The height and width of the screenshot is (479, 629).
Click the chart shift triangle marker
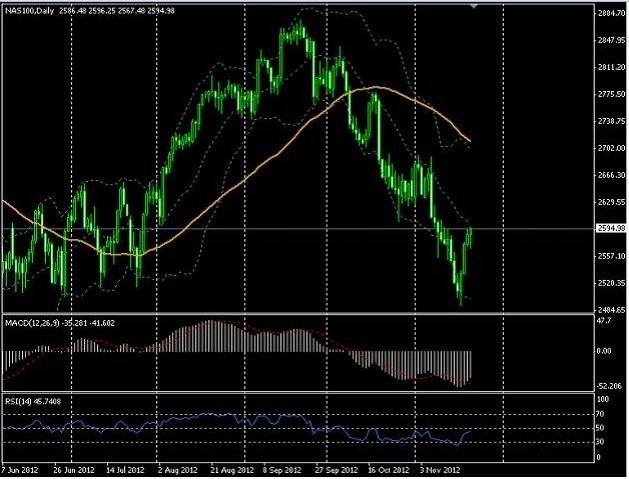pos(474,6)
